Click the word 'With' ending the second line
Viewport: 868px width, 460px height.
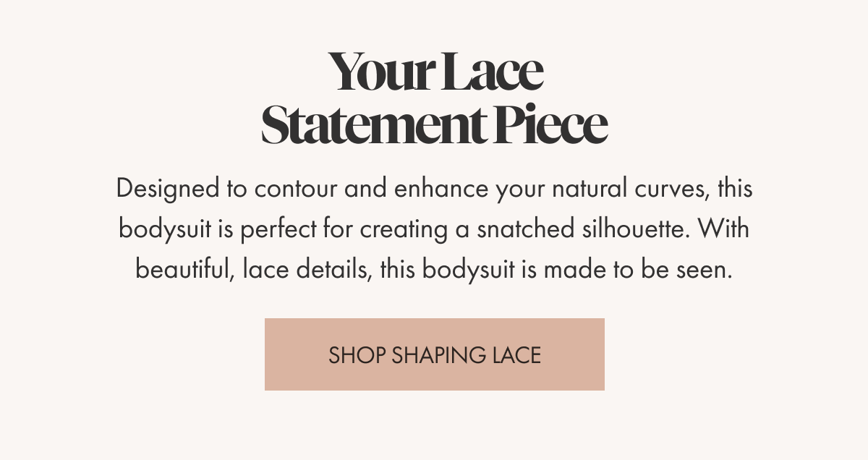point(724,229)
